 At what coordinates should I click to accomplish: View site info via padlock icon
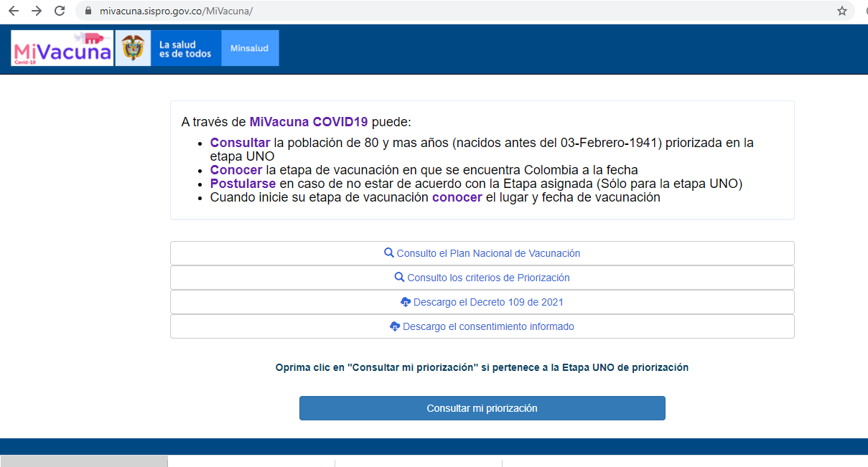click(89, 11)
